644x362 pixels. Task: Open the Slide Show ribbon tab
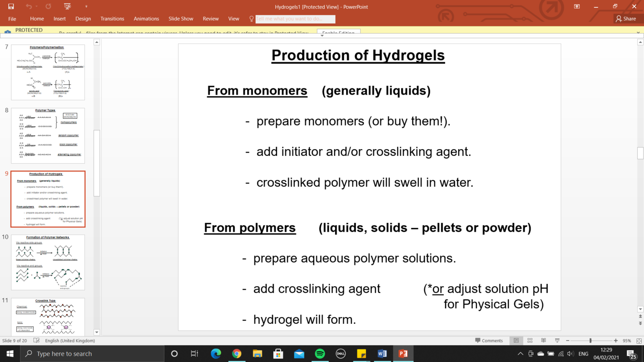click(181, 19)
